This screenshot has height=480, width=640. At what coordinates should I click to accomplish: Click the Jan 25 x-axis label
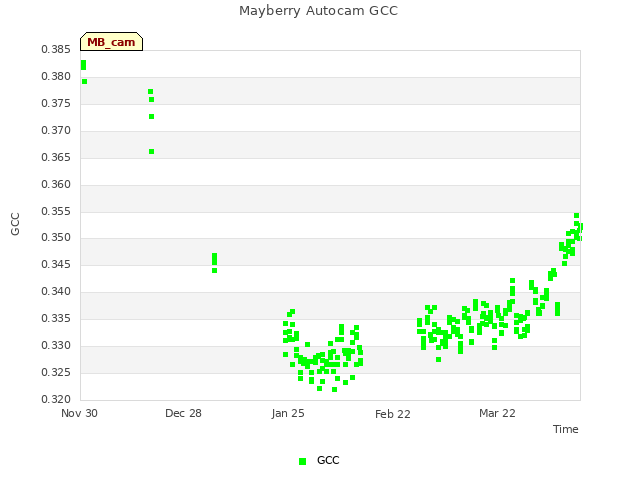pos(288,413)
